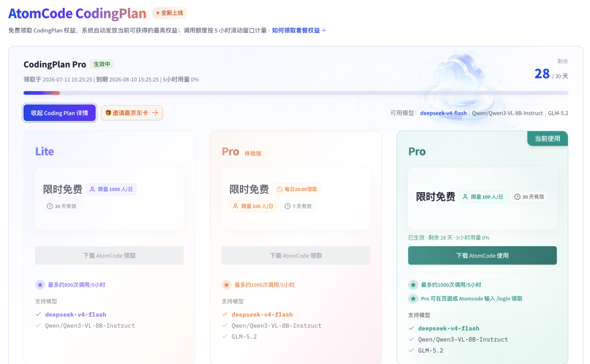Click the 'CodingPlan Pro' heading
The height and width of the screenshot is (364, 590).
(x=55, y=64)
